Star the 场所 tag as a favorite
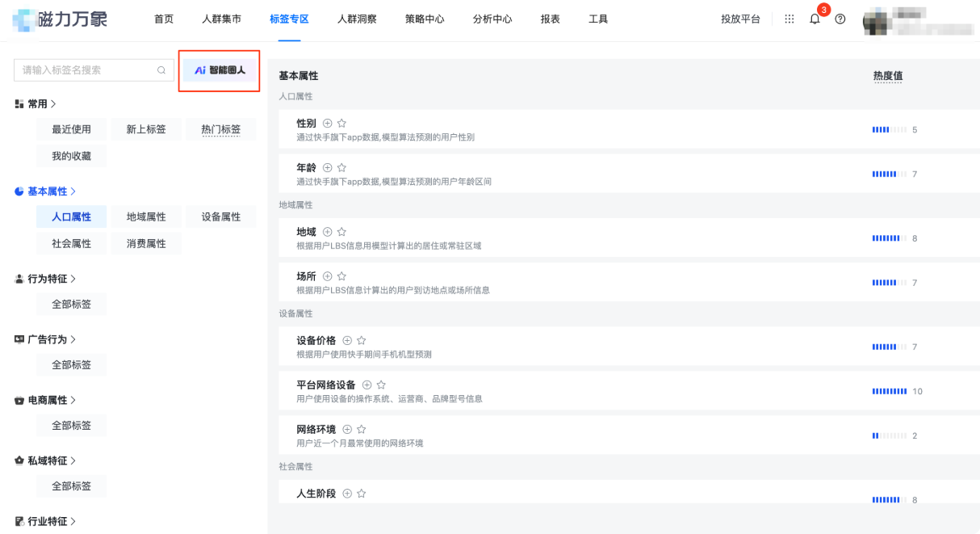Viewport: 980px width, 534px height. tap(341, 276)
